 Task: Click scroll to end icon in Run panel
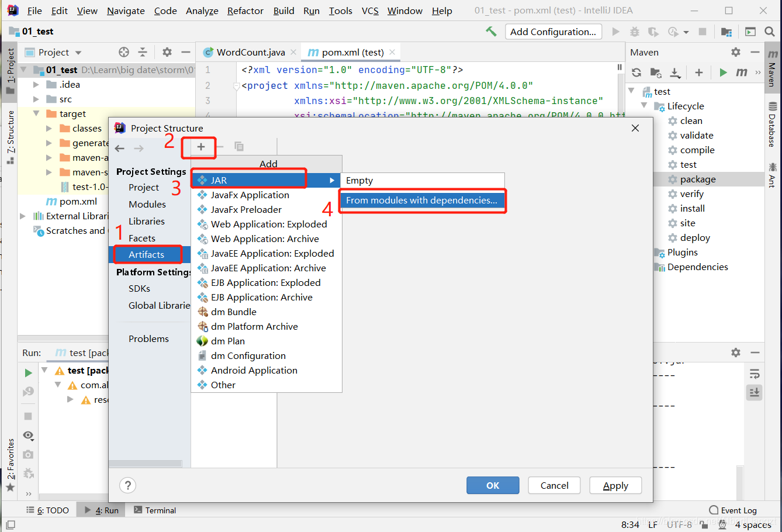click(755, 392)
